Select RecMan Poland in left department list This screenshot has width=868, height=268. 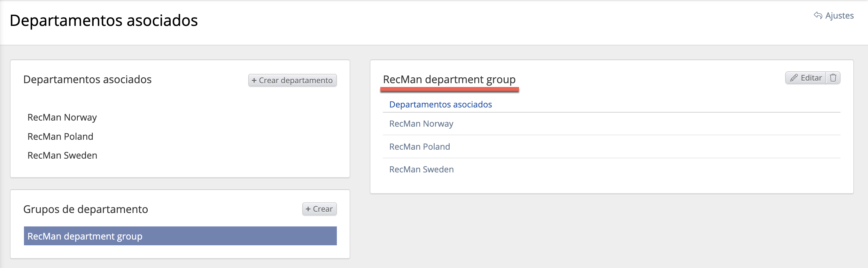60,137
